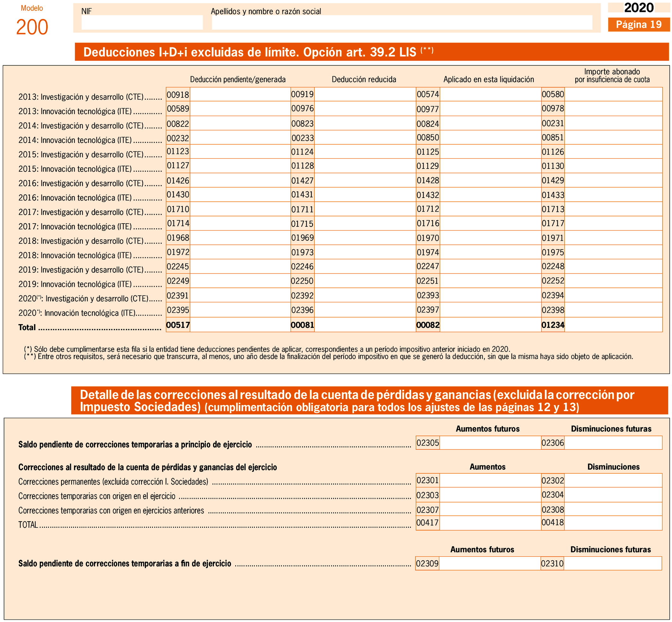Select TOTAL field 00417 Aumentos

coord(490,523)
